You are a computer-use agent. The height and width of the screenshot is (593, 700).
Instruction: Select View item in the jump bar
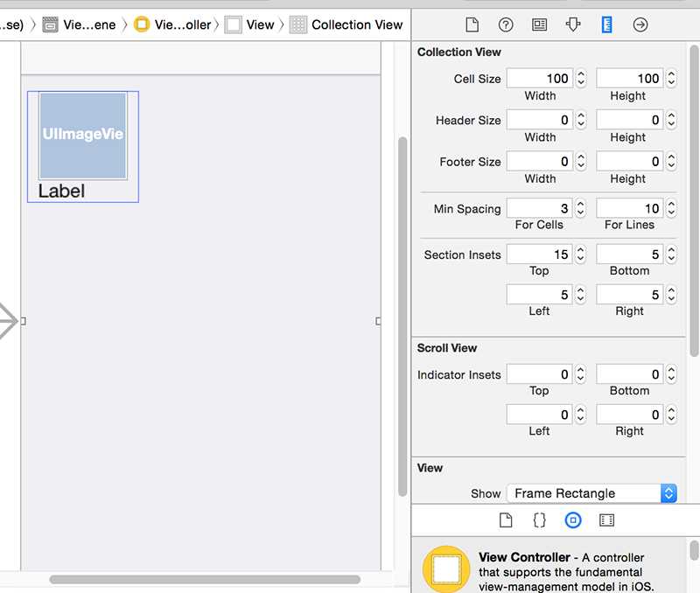click(249, 24)
